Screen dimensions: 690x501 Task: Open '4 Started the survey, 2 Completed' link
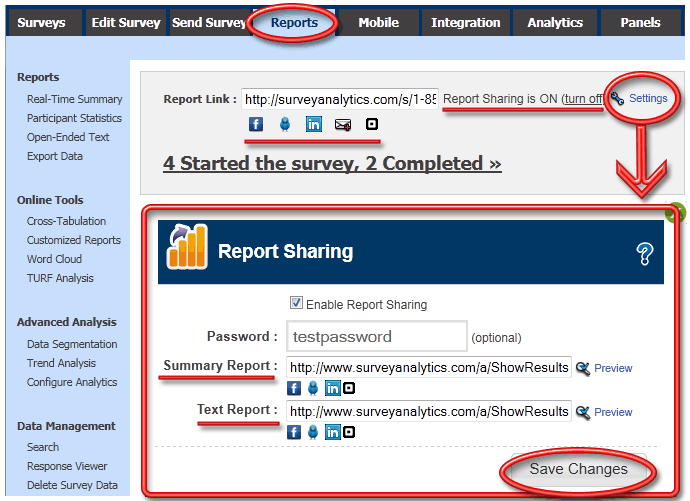pyautogui.click(x=332, y=164)
